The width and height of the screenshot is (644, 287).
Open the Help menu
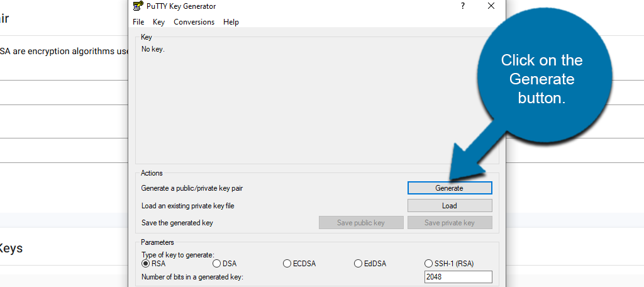click(231, 22)
